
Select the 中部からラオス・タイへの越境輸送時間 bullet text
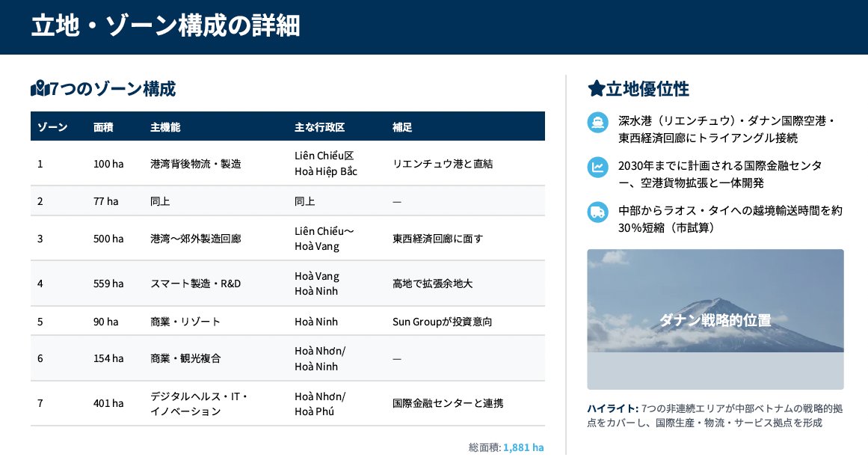tap(730, 219)
